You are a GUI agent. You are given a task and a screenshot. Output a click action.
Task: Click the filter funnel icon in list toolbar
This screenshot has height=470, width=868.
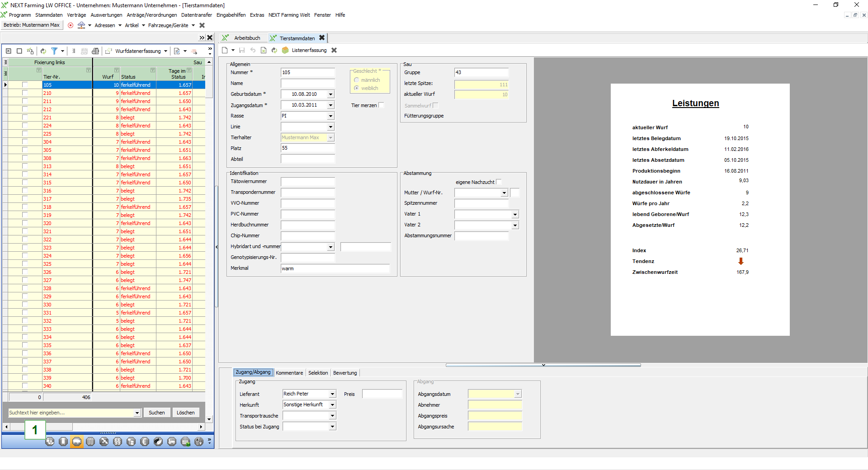[x=54, y=51]
